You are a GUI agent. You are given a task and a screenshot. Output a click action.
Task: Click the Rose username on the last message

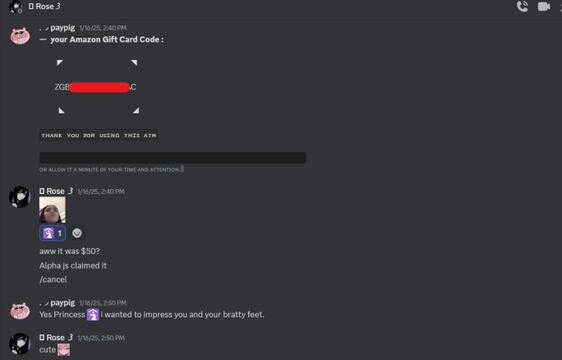click(x=56, y=337)
